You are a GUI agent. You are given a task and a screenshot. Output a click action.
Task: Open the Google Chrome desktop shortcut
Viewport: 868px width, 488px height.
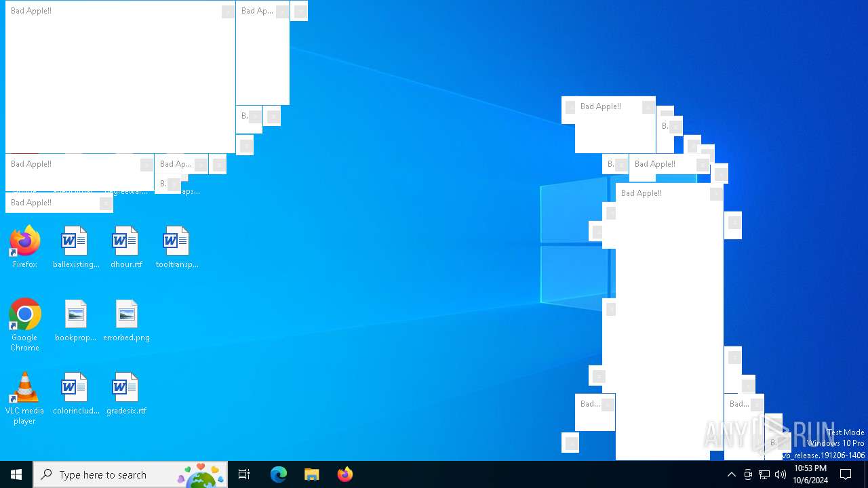pyautogui.click(x=24, y=325)
